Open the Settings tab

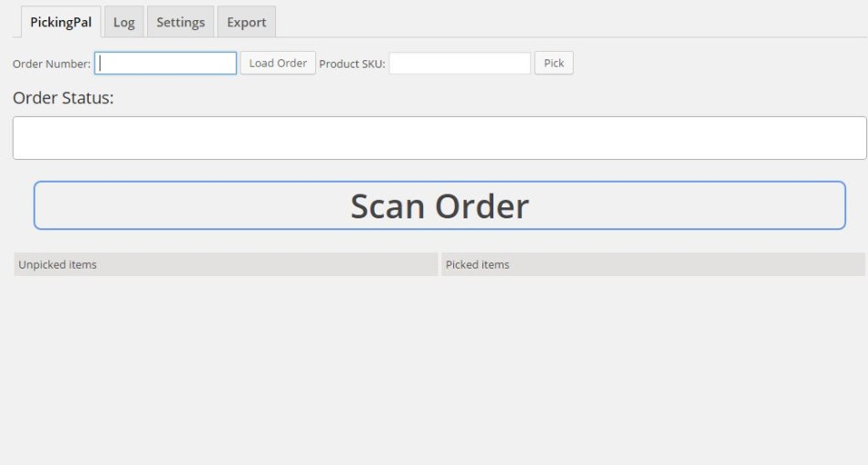pos(180,23)
